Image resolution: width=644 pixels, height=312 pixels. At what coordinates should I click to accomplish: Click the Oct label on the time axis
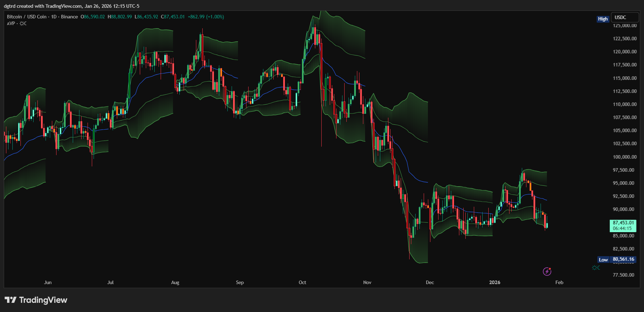[303, 282]
